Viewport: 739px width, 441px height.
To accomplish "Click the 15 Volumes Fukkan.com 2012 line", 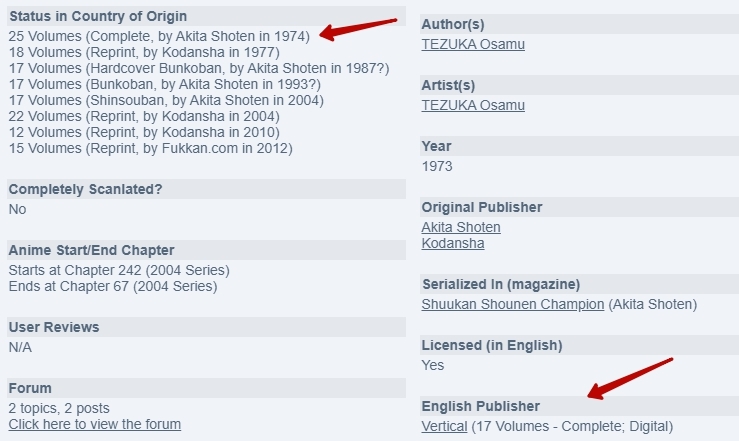I will click(150, 148).
